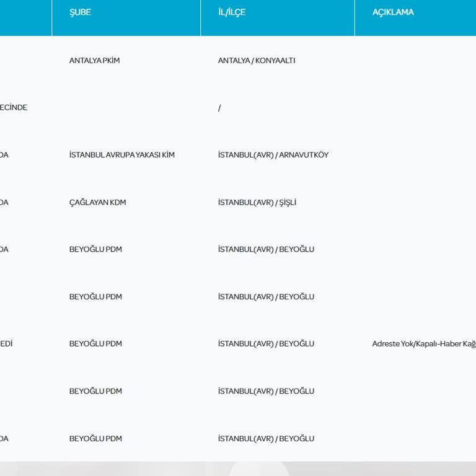Select the ÇAĞLAYAN KDM branch cell
The width and height of the screenshot is (476, 476).
pyautogui.click(x=97, y=202)
